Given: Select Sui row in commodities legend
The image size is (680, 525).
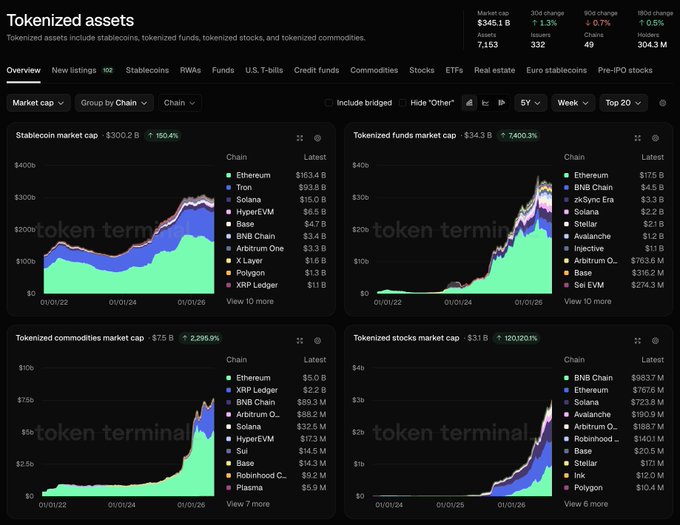Looking at the screenshot, I should [276, 451].
